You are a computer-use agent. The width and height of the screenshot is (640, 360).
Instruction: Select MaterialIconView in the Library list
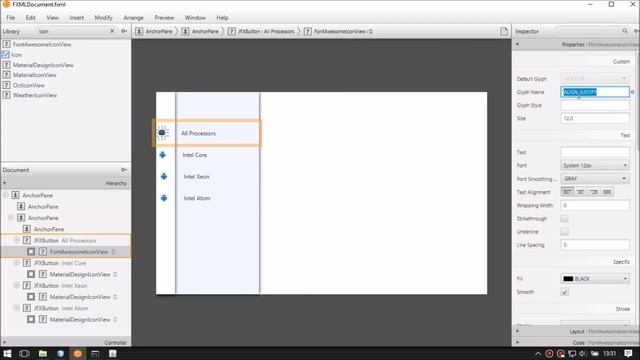pyautogui.click(x=34, y=75)
